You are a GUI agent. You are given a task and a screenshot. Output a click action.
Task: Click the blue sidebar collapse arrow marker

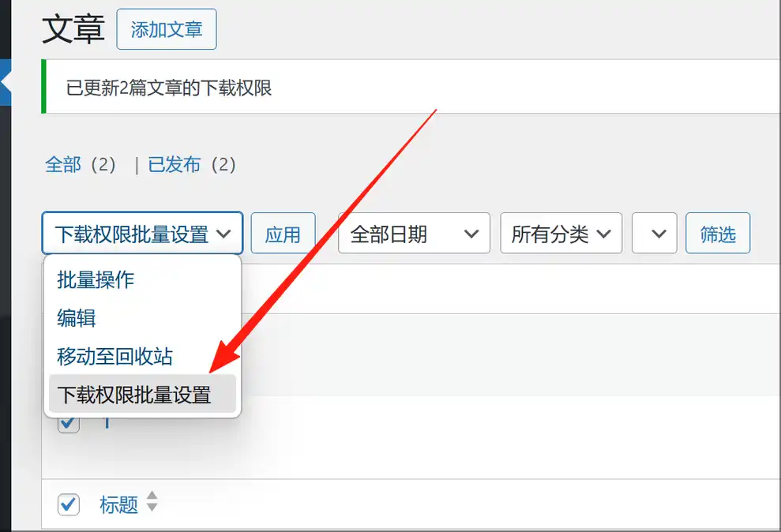coord(6,82)
